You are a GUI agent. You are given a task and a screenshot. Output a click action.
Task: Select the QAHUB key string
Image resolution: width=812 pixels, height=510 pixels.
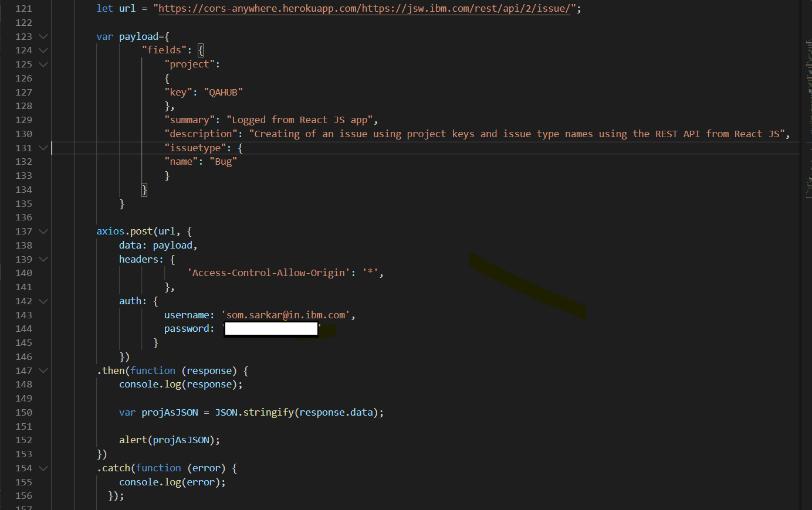(224, 91)
